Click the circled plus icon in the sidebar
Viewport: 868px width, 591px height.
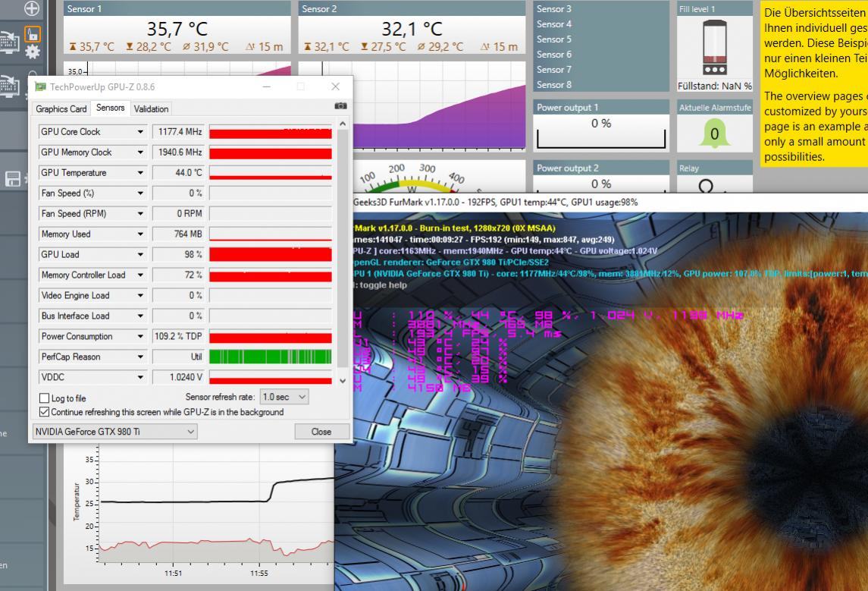(x=32, y=8)
